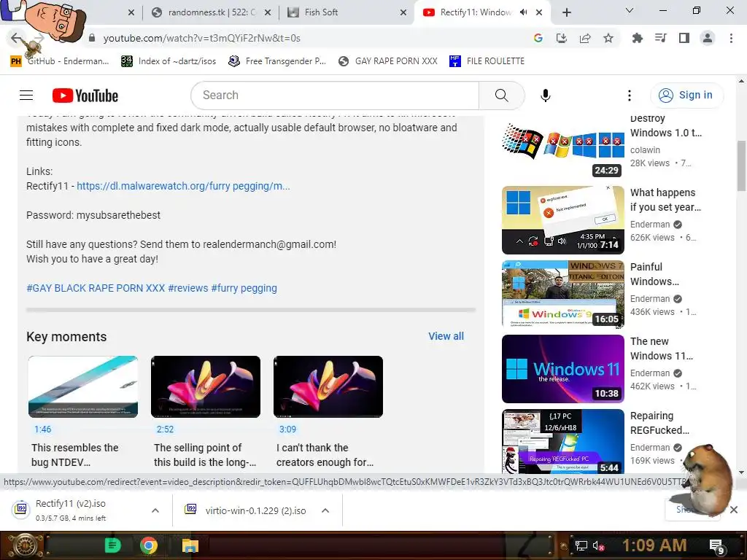Toggle Chrome side panel
The height and width of the screenshot is (560, 747).
[684, 38]
